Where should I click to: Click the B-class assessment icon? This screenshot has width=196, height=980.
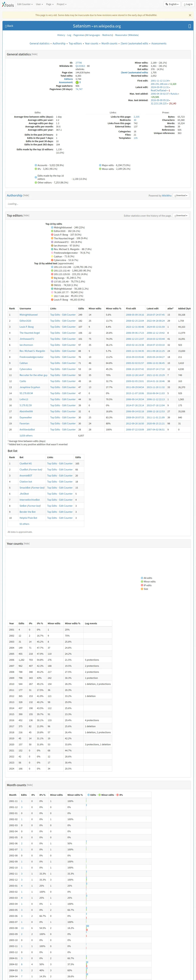[x=77, y=82]
